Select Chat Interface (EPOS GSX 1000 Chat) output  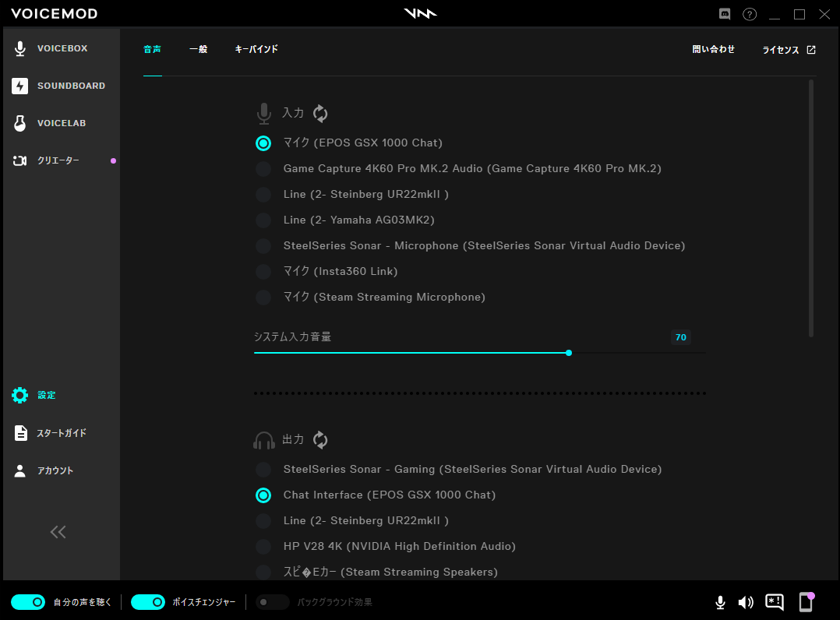tap(376, 495)
